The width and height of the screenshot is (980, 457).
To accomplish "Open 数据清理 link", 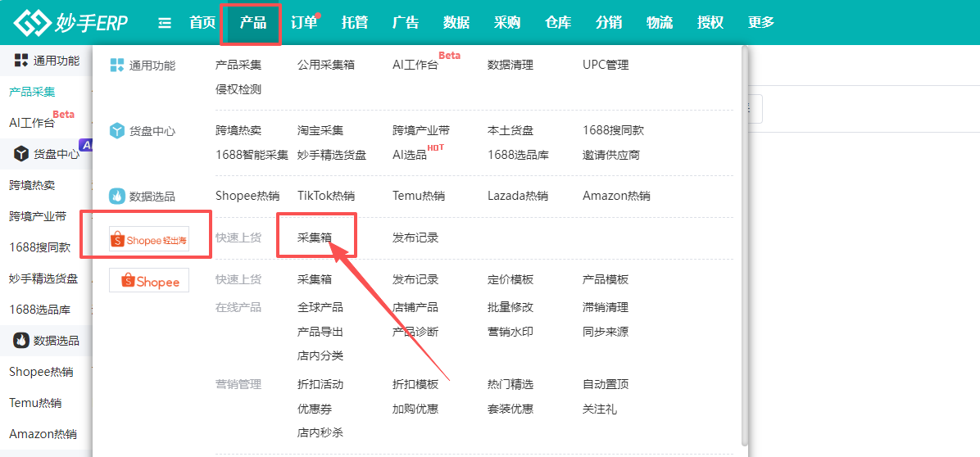I will pyautogui.click(x=510, y=65).
